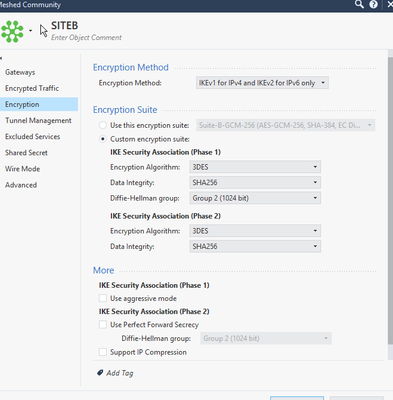Collapse the navigation pane arrow
393x400 pixels.
coord(1,58)
